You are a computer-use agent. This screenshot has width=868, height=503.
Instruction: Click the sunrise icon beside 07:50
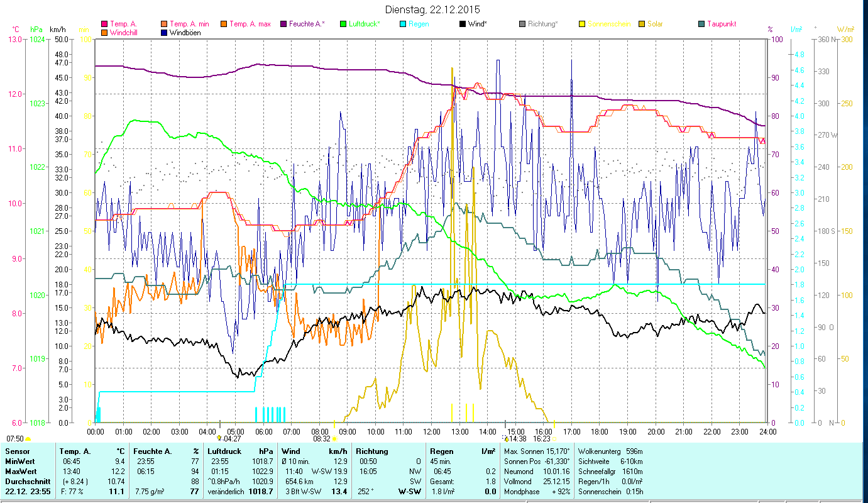pos(28,439)
